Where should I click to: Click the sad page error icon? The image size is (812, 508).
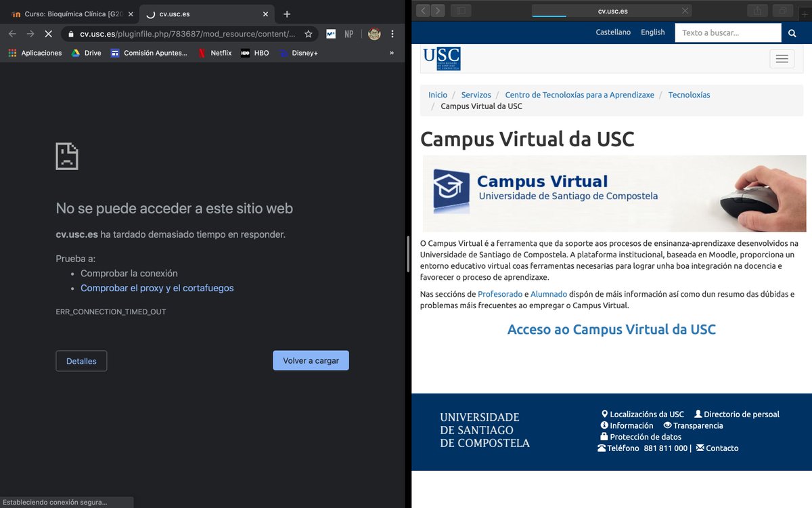[67, 156]
